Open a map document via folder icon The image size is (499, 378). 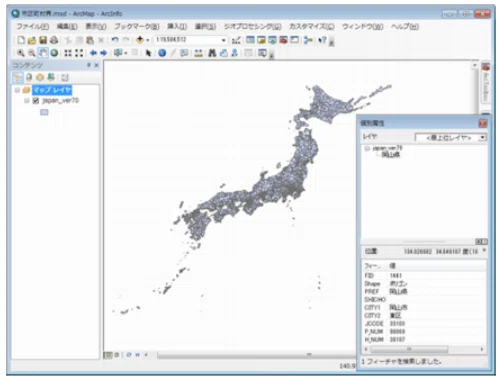click(32, 40)
